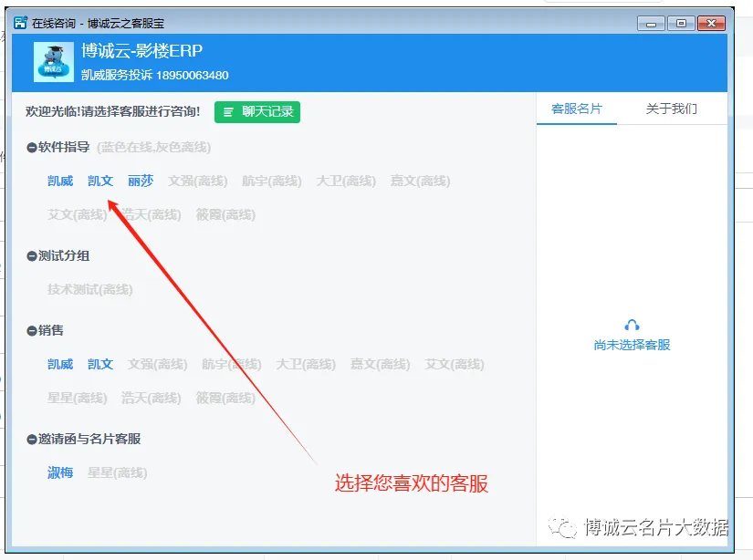
Task: Pick agent 凯威 in the 销售 group
Action: (60, 365)
